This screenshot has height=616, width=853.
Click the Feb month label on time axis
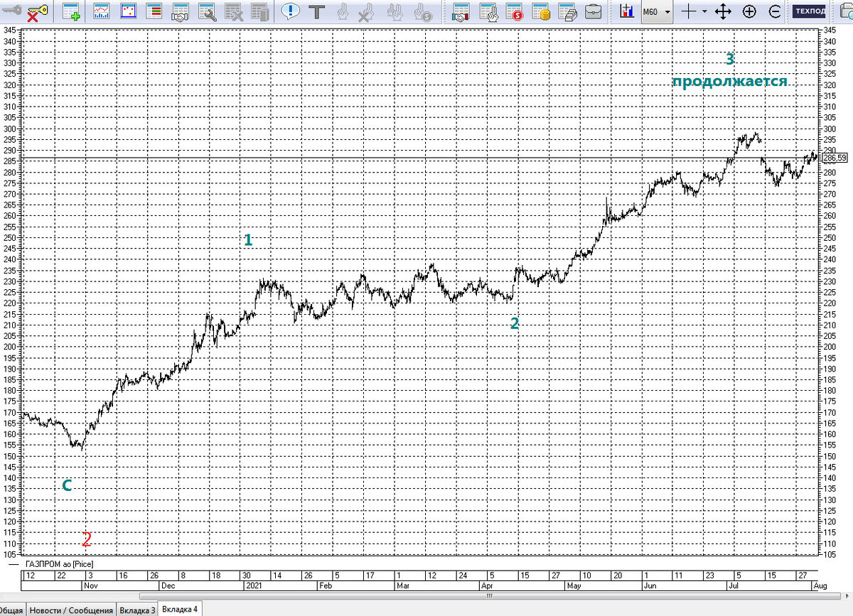tap(325, 586)
